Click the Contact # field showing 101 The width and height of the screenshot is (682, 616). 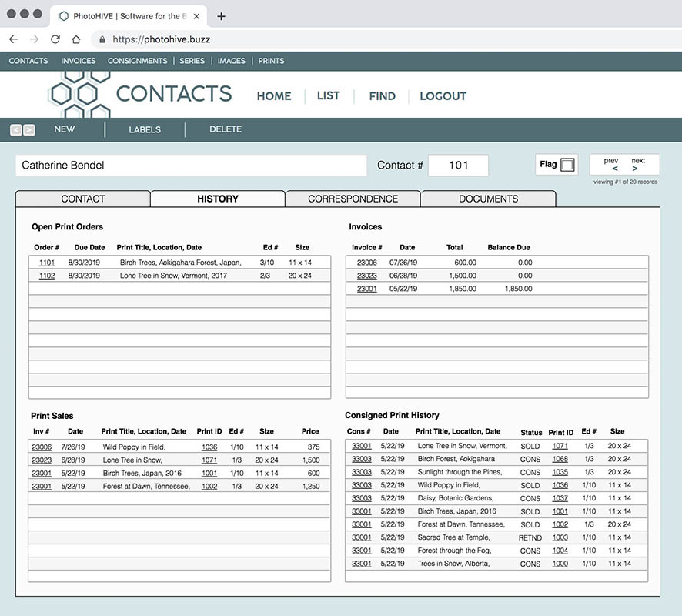(x=458, y=166)
